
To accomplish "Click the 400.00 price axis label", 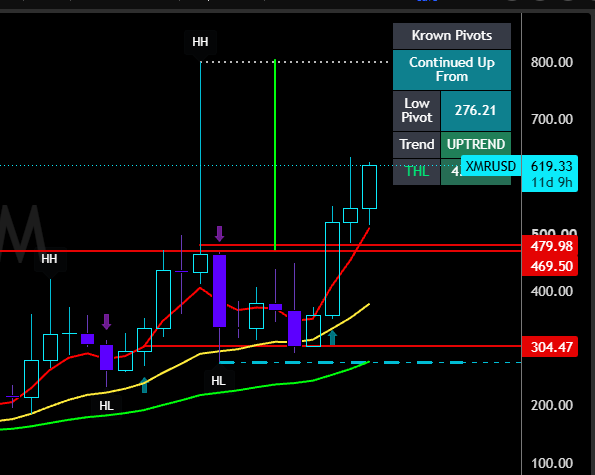I will [551, 291].
